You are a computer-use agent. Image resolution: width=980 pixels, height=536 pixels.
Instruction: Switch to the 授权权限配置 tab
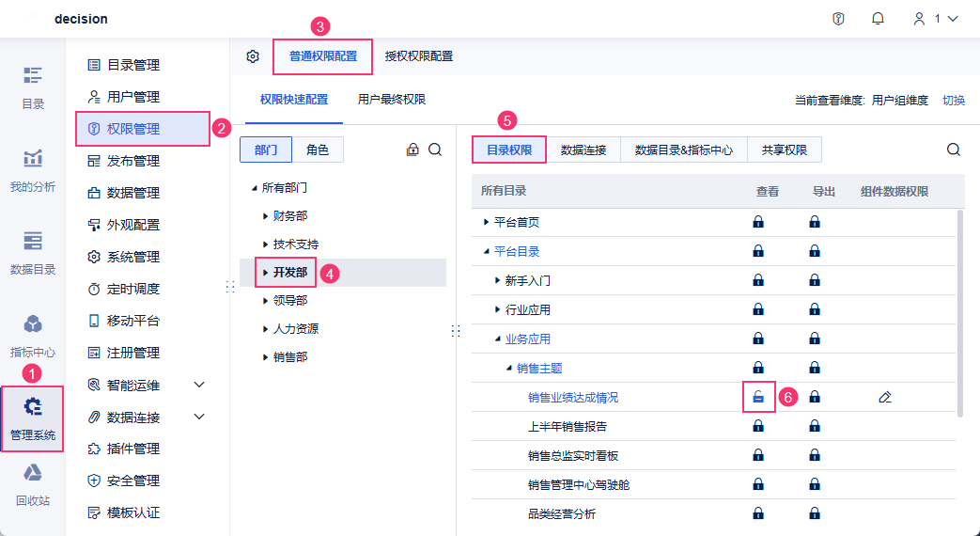[x=419, y=56]
